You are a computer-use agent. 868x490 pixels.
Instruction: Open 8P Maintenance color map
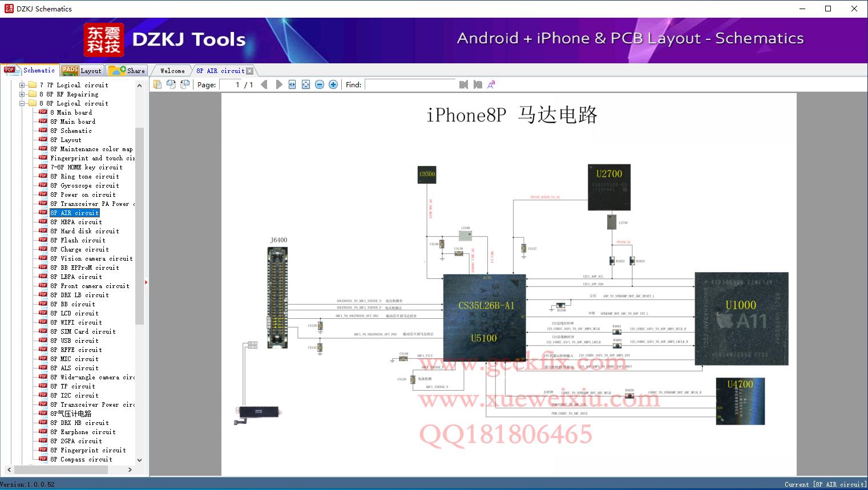click(x=91, y=149)
